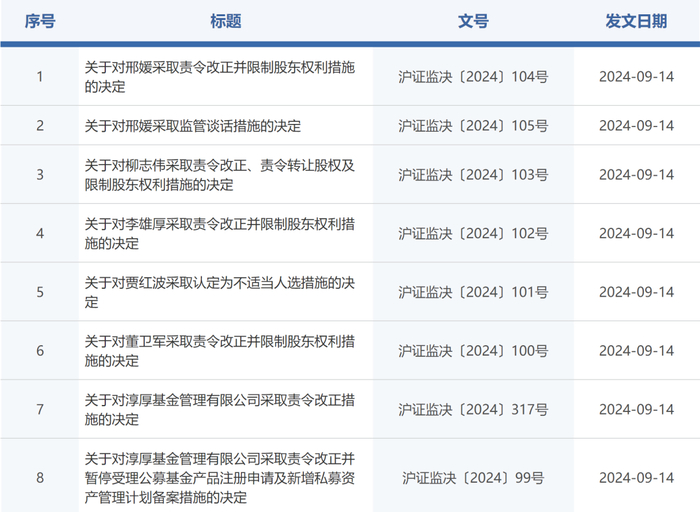Image resolution: width=700 pixels, height=512 pixels.
Task: Click the date cell in row 5
Action: click(636, 292)
